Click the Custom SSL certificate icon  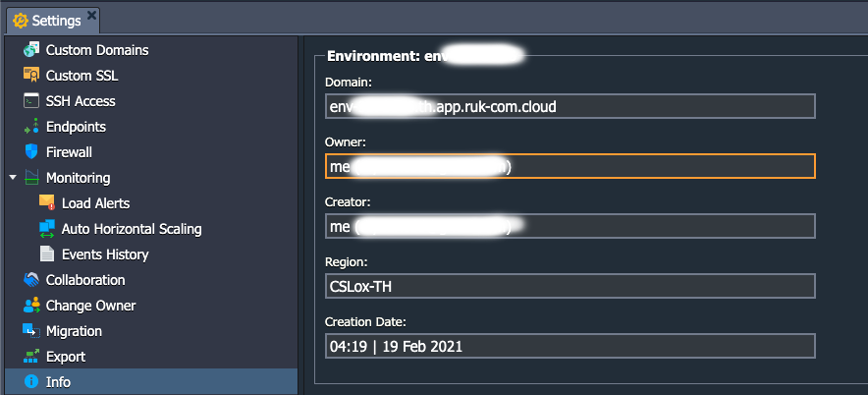click(x=31, y=76)
